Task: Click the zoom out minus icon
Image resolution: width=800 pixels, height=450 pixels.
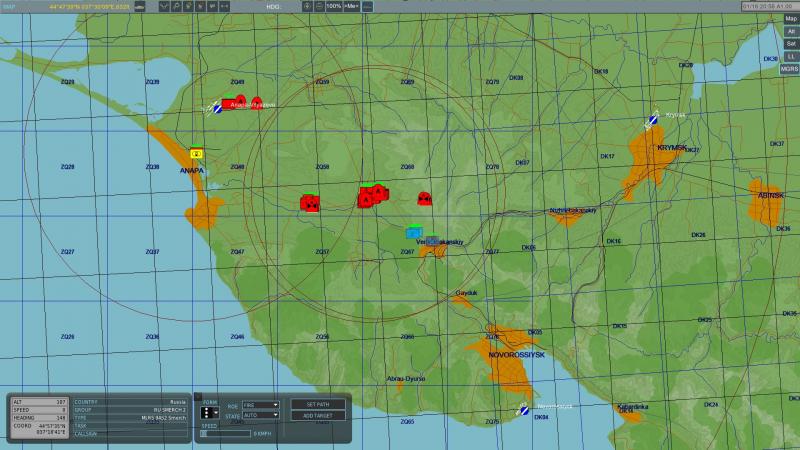Action: [319, 6]
